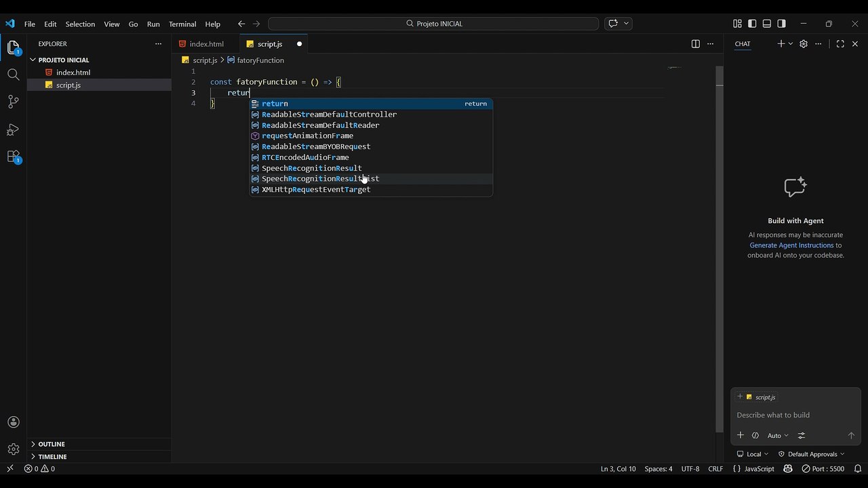
Task: Click the add context plus in chat input
Action: pos(741,435)
